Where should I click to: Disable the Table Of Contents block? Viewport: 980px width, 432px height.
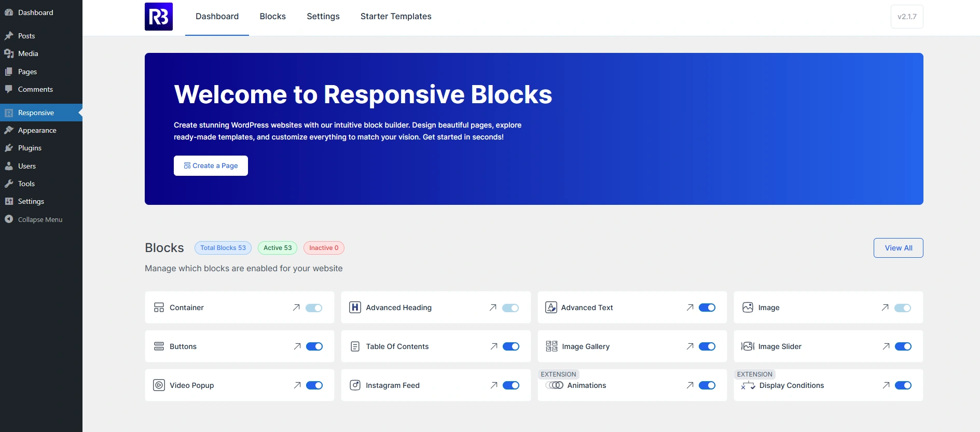point(511,346)
